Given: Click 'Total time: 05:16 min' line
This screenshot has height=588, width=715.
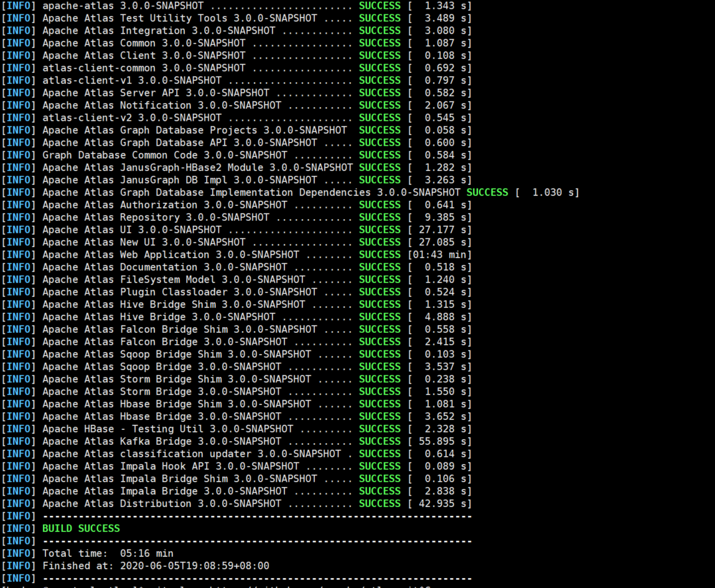Looking at the screenshot, I should click(x=108, y=553).
